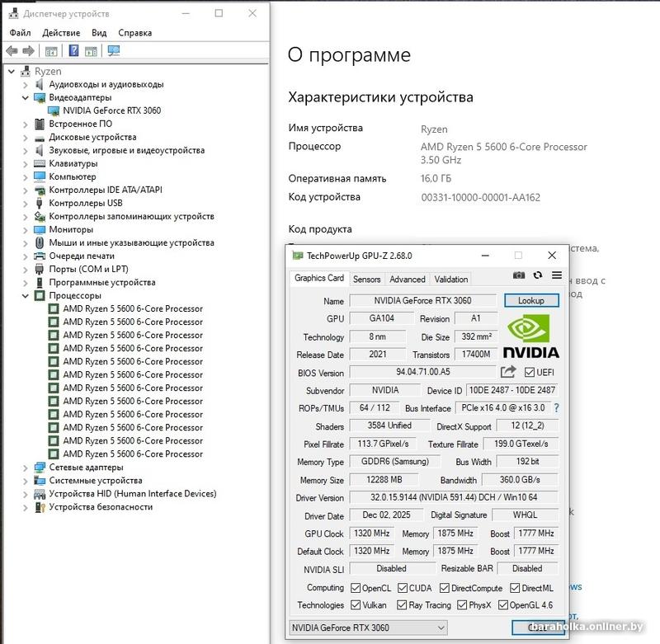Open the Действие menu

click(61, 33)
